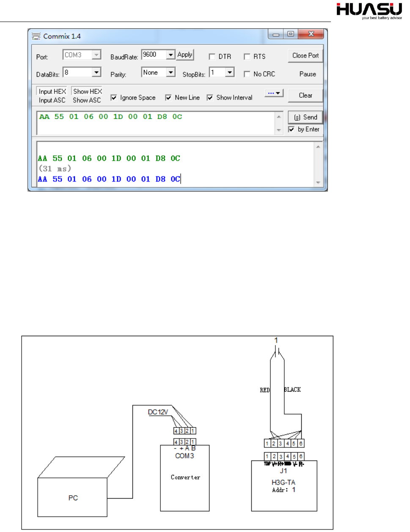This screenshot has height=532, width=410.
Task: Click the RED wire label
Action: point(264,390)
